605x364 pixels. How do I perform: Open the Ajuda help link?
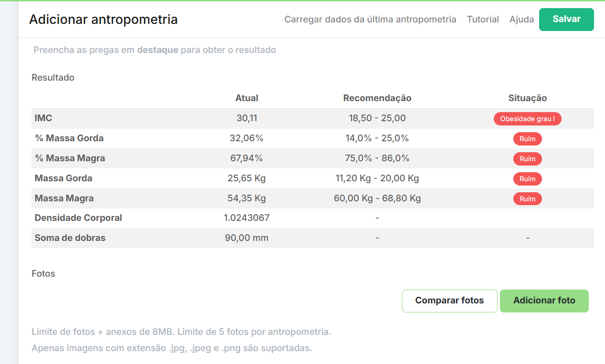click(521, 20)
